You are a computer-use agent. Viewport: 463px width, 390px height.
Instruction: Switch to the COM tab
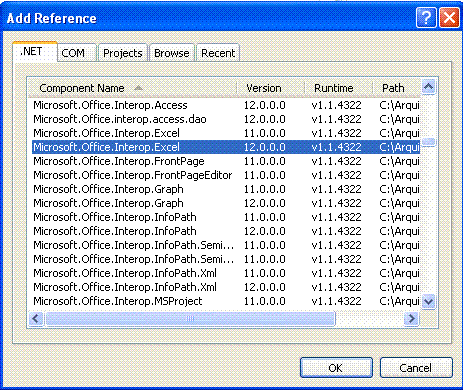[x=77, y=53]
